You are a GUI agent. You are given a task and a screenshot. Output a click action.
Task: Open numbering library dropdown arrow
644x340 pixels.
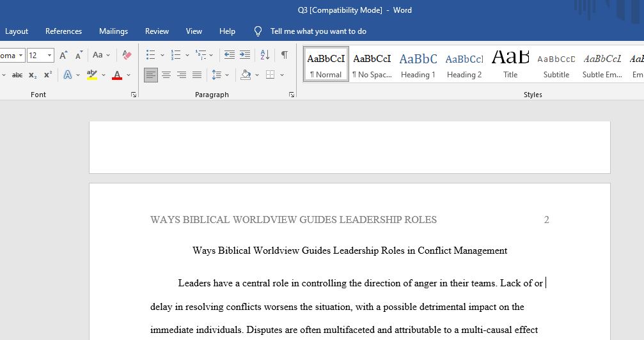187,54
